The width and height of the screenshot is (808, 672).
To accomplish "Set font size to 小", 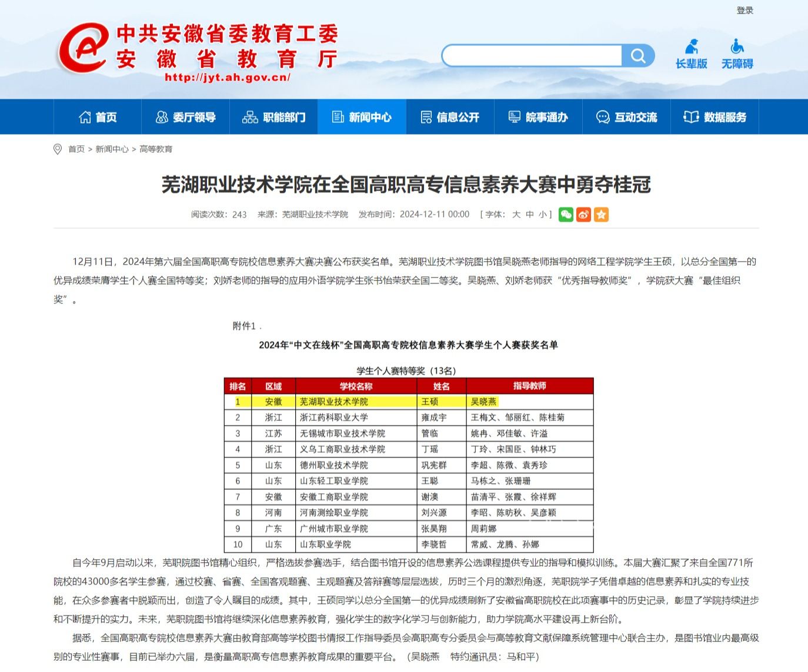I will tap(543, 215).
